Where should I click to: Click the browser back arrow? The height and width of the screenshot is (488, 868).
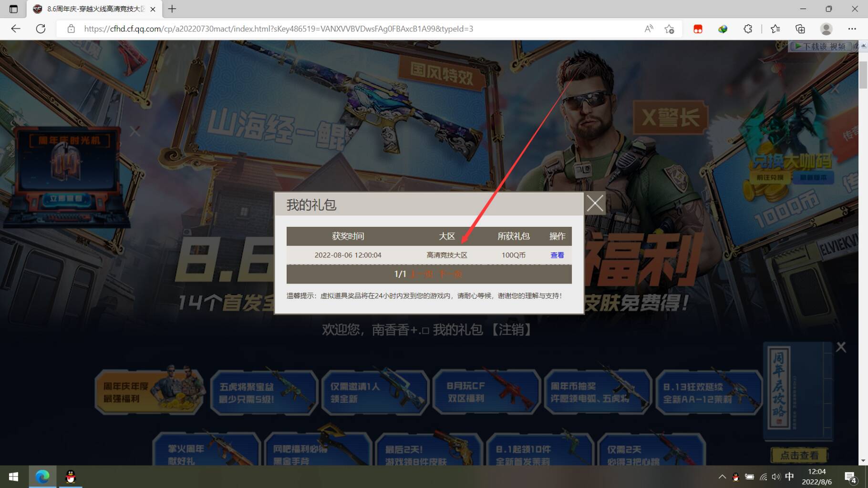(x=16, y=29)
